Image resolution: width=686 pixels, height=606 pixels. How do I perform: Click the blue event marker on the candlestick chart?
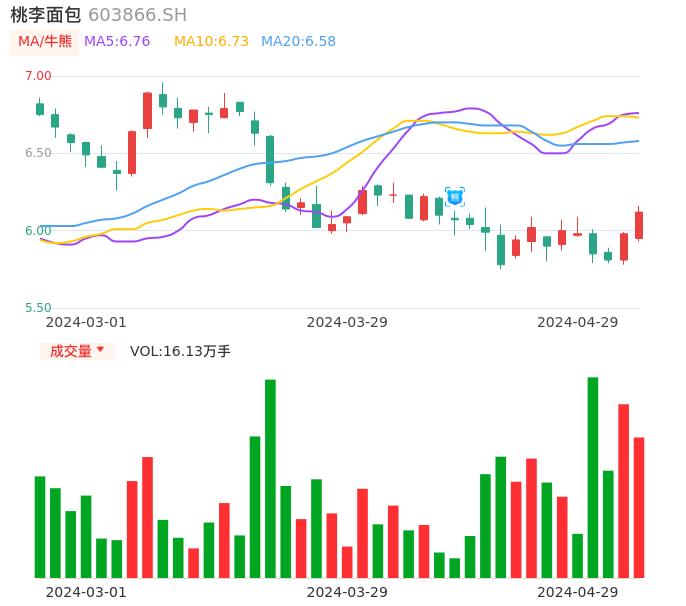[x=455, y=197]
